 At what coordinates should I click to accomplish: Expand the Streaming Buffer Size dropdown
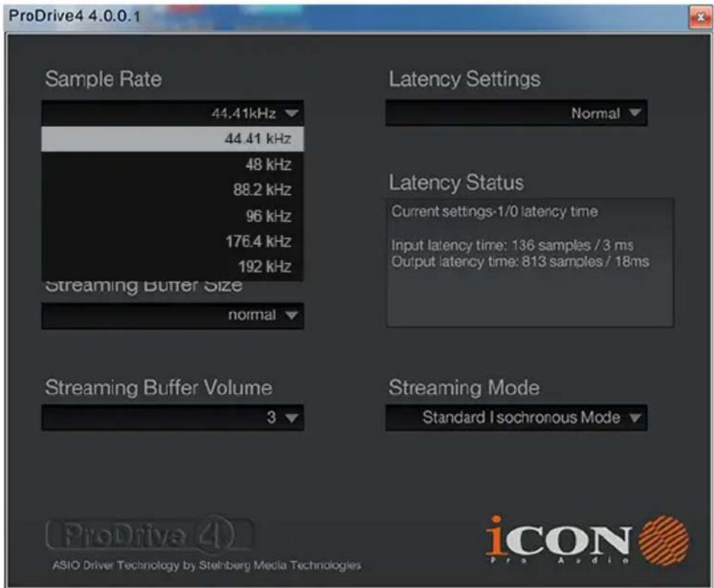click(x=173, y=315)
